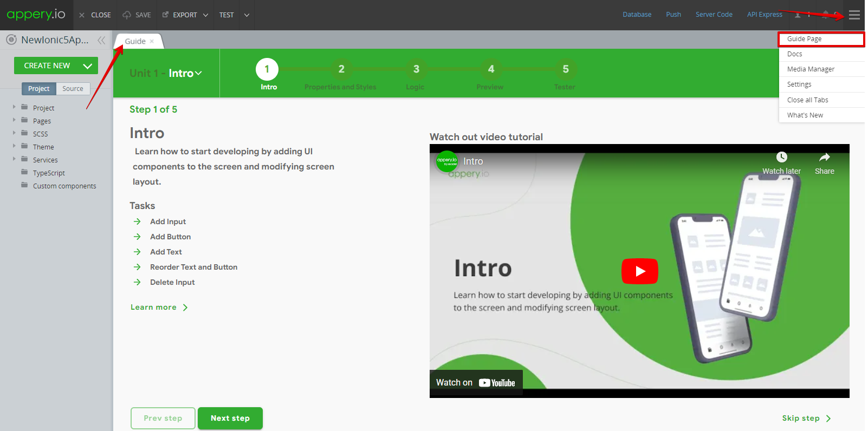This screenshot has width=868, height=431.
Task: Open the Learn more link
Action: pos(159,307)
